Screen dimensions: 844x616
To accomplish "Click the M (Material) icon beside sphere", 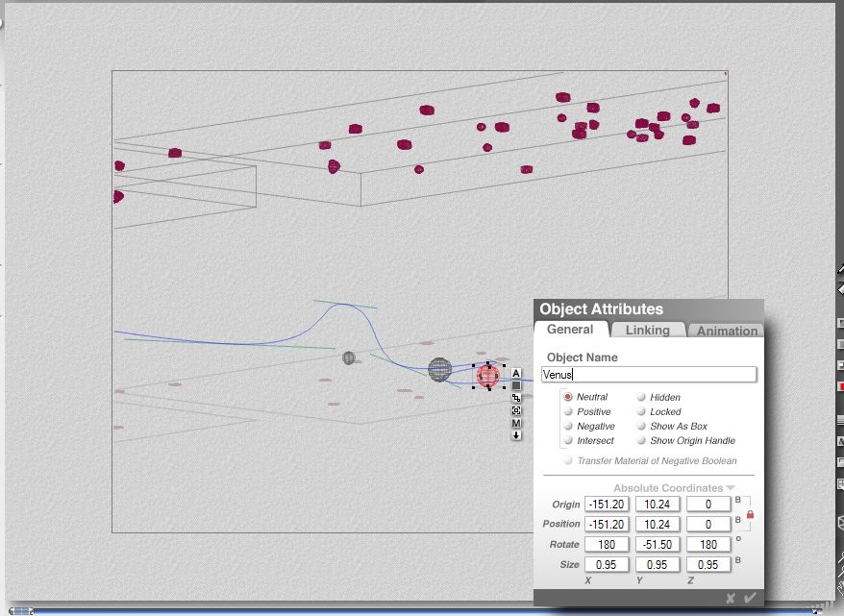I will [x=516, y=423].
